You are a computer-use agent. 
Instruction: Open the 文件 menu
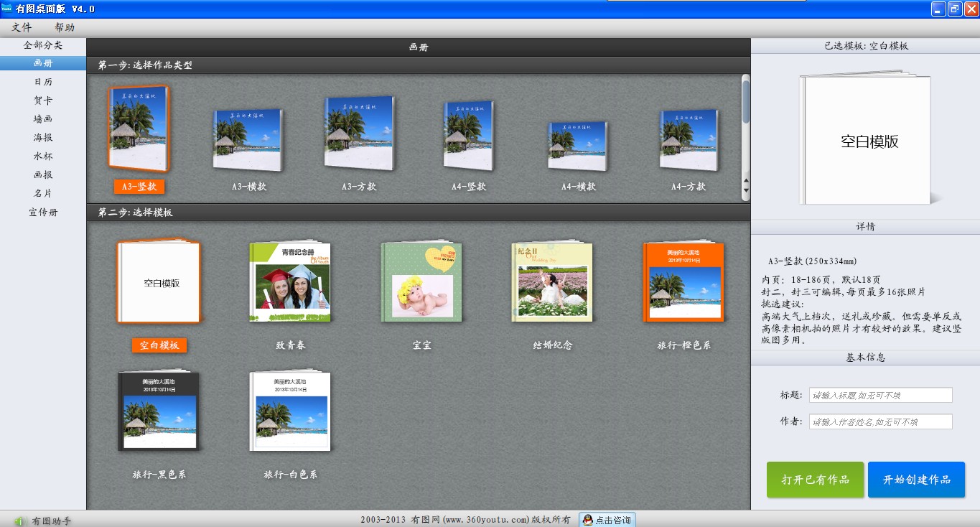(x=22, y=27)
